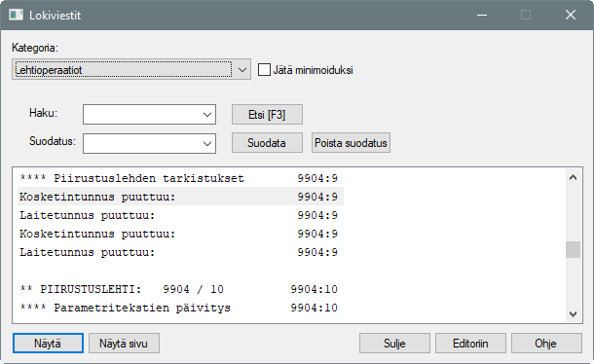Click the Poista suodatus button
Screen dimensions: 594x364
pyautogui.click(x=351, y=143)
